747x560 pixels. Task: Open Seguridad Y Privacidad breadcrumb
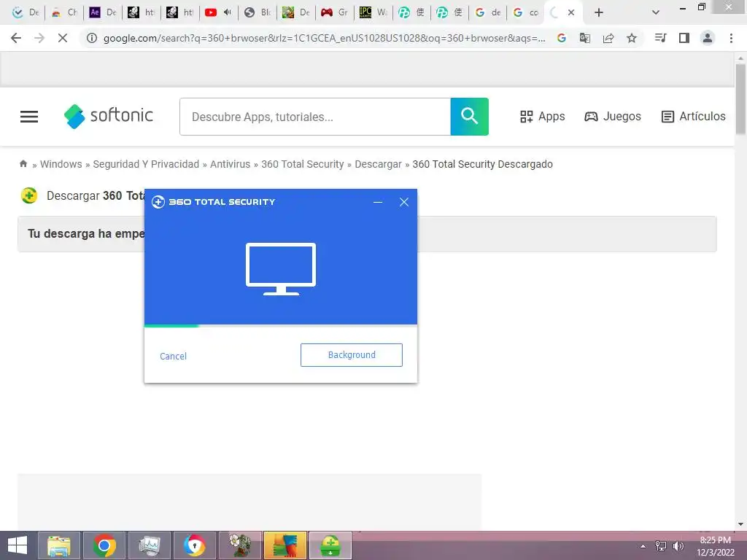pyautogui.click(x=146, y=164)
